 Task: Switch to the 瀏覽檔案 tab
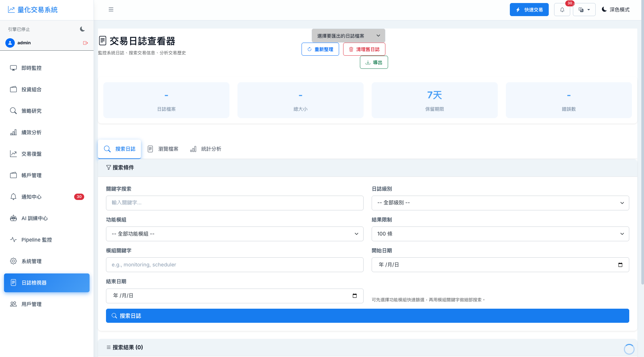[163, 149]
